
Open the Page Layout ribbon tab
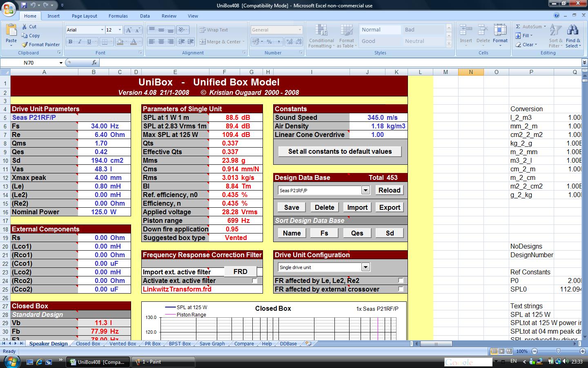85,16
